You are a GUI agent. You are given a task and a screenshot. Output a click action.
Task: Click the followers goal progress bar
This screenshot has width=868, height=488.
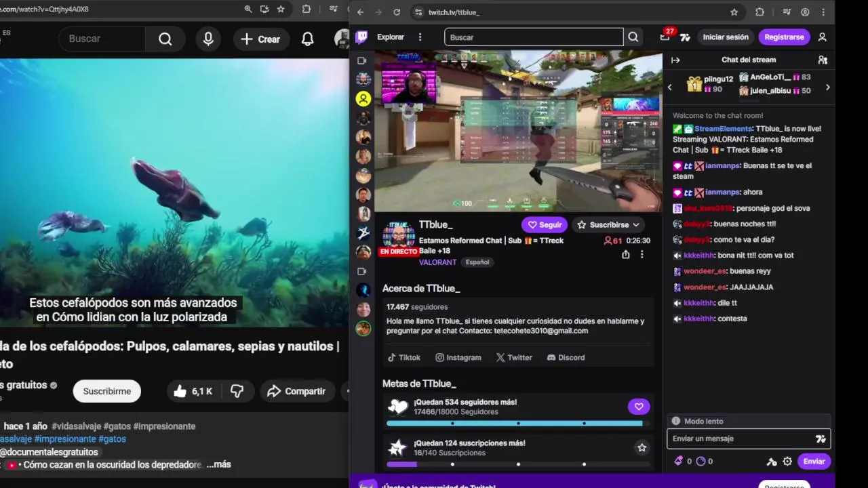(517, 424)
